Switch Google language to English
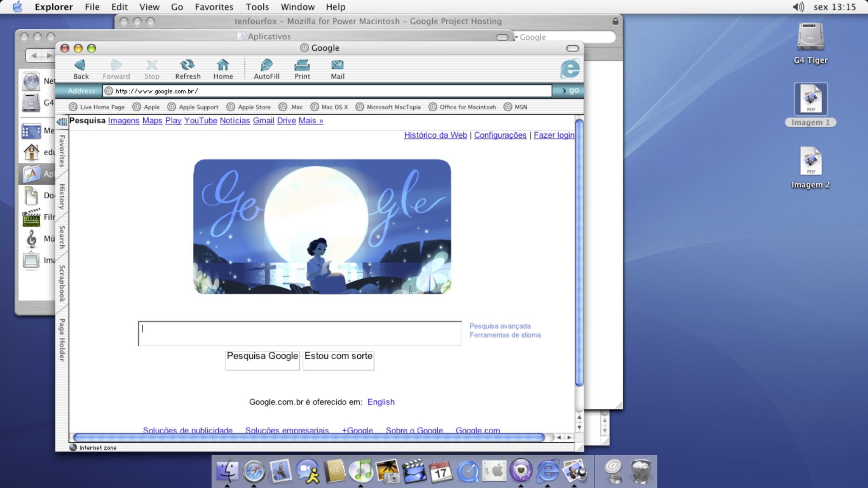This screenshot has height=488, width=868. click(381, 402)
